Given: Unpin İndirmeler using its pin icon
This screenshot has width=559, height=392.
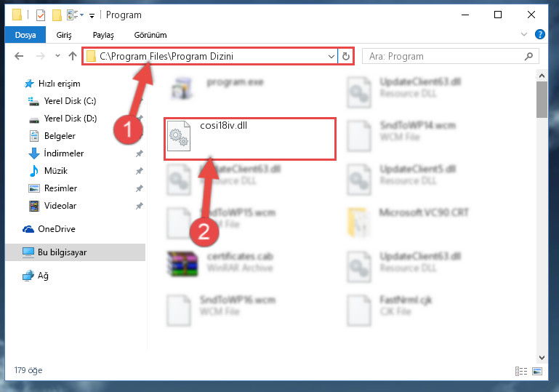Looking at the screenshot, I should tap(139, 153).
